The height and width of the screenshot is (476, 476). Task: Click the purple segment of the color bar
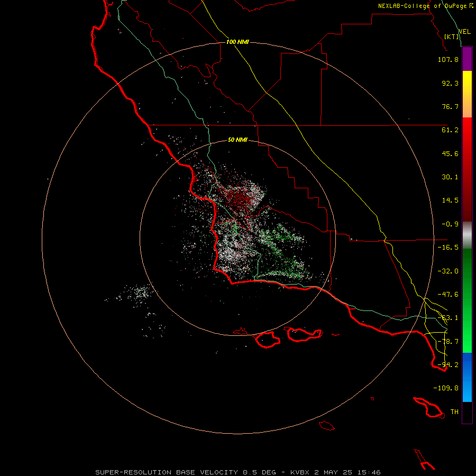pyautogui.click(x=467, y=59)
